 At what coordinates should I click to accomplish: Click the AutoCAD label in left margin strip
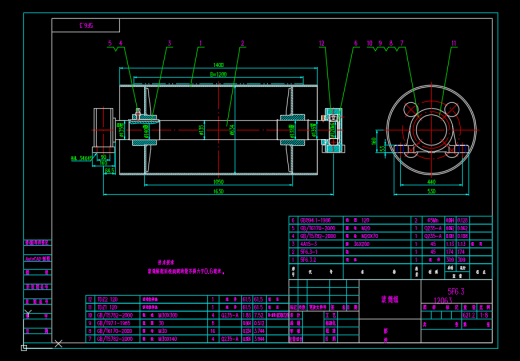pyautogui.click(x=38, y=259)
